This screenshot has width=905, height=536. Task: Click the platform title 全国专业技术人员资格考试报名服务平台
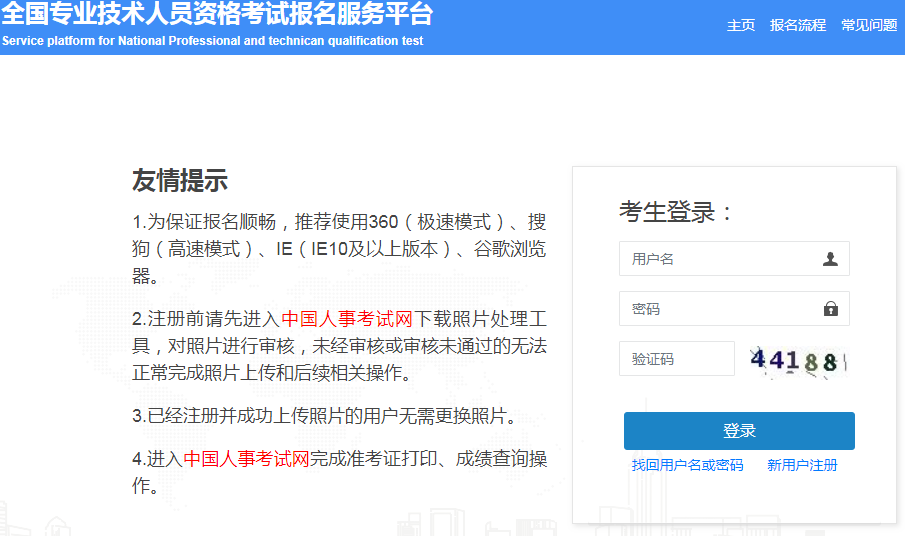[x=217, y=15]
